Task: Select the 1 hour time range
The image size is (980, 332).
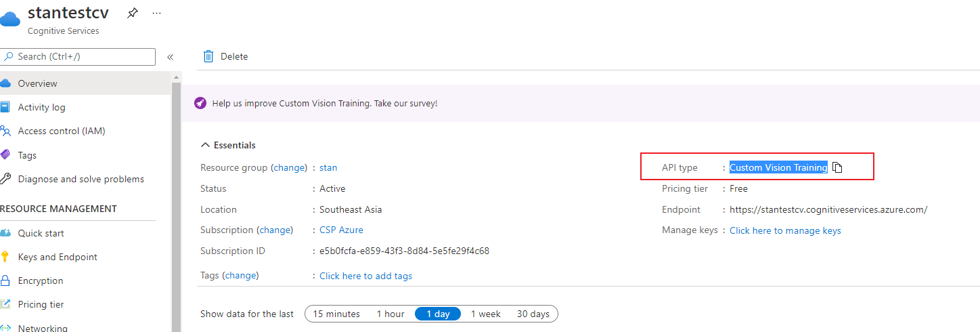Action: pyautogui.click(x=391, y=314)
